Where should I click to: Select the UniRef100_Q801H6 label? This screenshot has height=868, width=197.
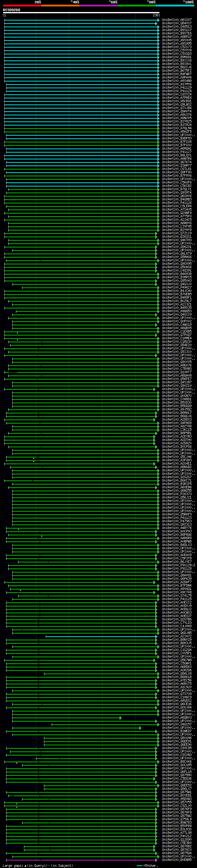click(177, 738)
